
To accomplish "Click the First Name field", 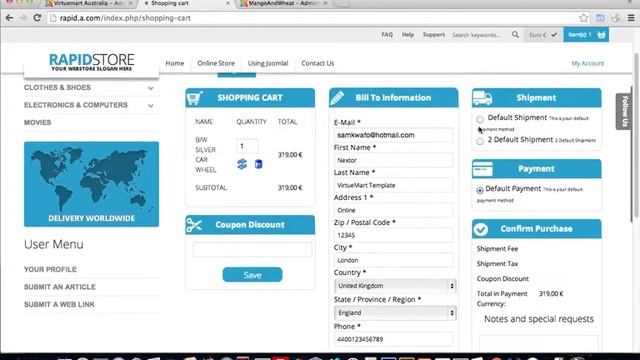I will (x=393, y=160).
